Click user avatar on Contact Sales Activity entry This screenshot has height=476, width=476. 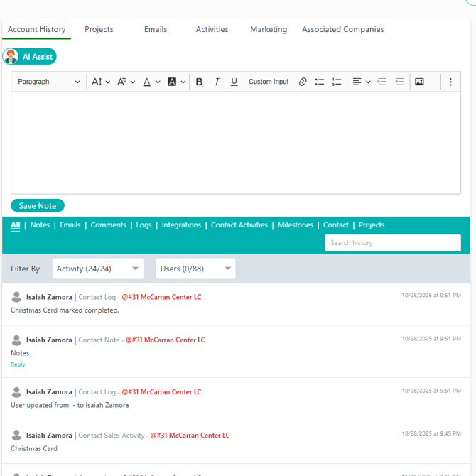(16, 436)
